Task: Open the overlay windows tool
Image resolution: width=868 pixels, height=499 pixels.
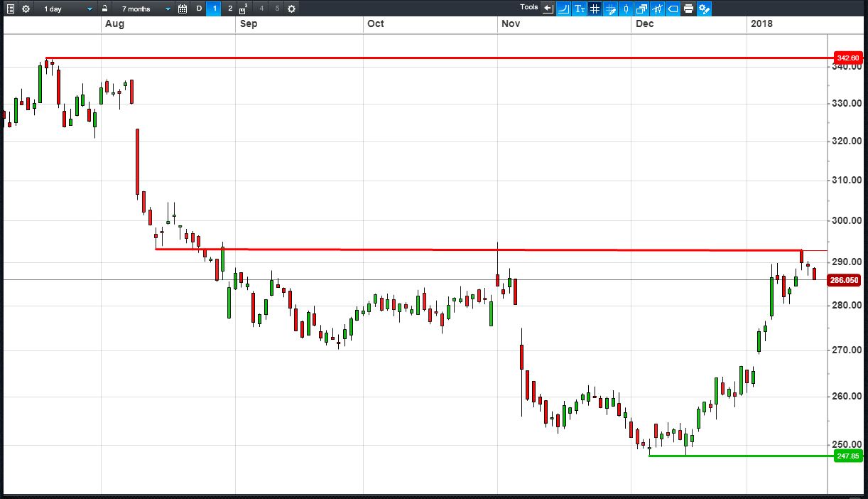Action: (x=641, y=9)
